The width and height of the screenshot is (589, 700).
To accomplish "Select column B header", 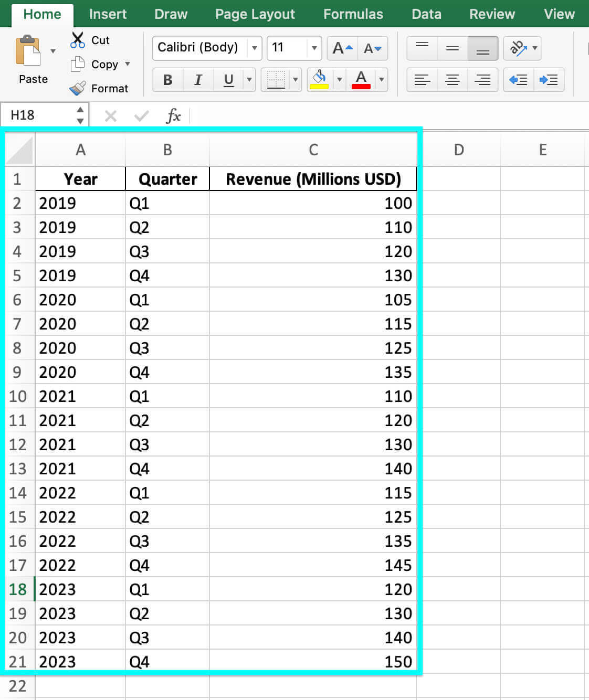I will click(167, 150).
